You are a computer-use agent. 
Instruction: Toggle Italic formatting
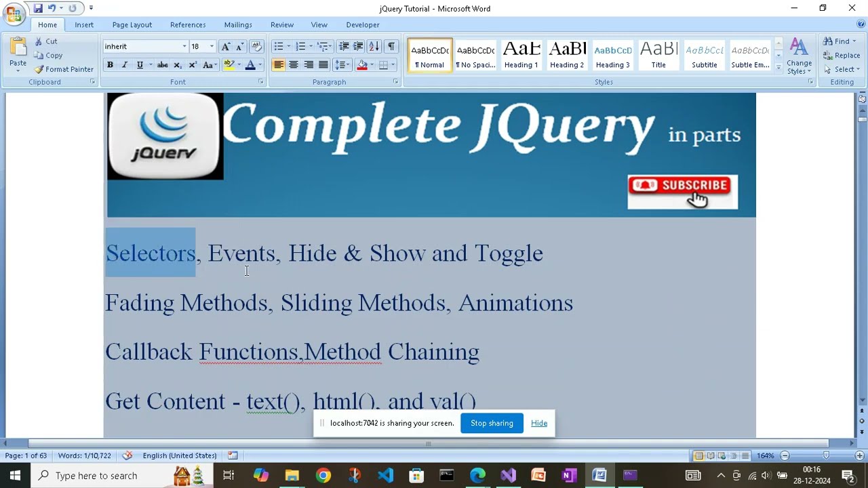click(x=124, y=65)
